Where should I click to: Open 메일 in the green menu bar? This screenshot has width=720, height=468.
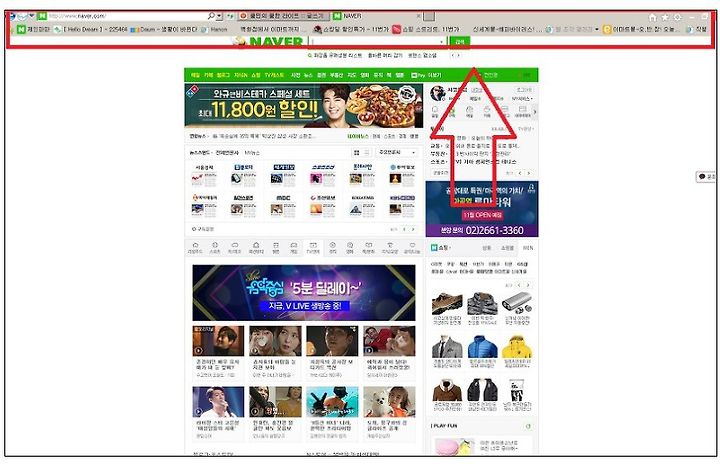(195, 75)
